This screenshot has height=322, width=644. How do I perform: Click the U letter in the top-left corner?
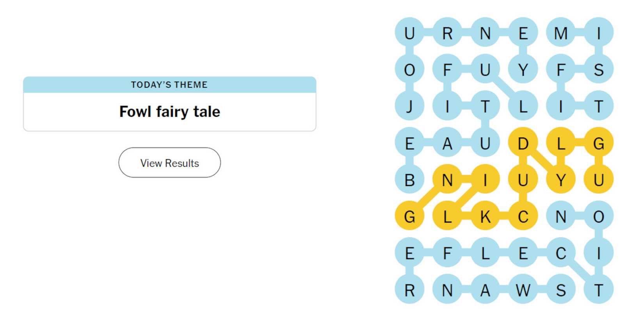pos(410,33)
